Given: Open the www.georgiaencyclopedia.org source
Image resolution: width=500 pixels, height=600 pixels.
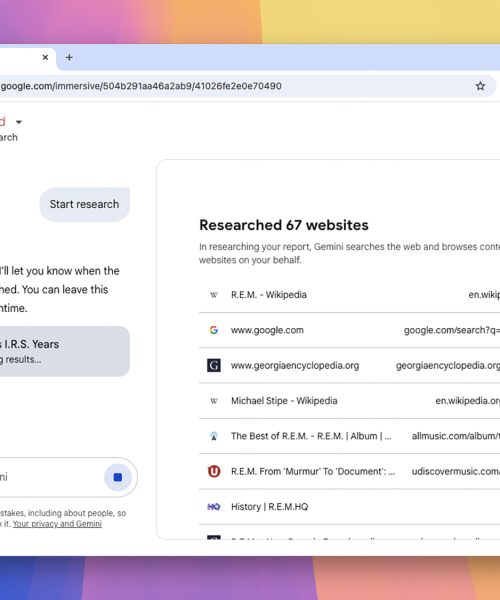Looking at the screenshot, I should (x=349, y=365).
